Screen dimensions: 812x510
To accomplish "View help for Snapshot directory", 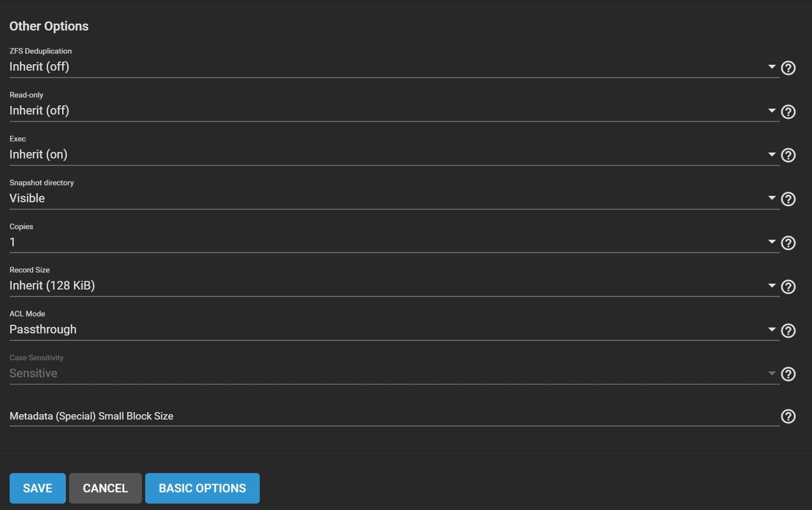I will pos(788,199).
